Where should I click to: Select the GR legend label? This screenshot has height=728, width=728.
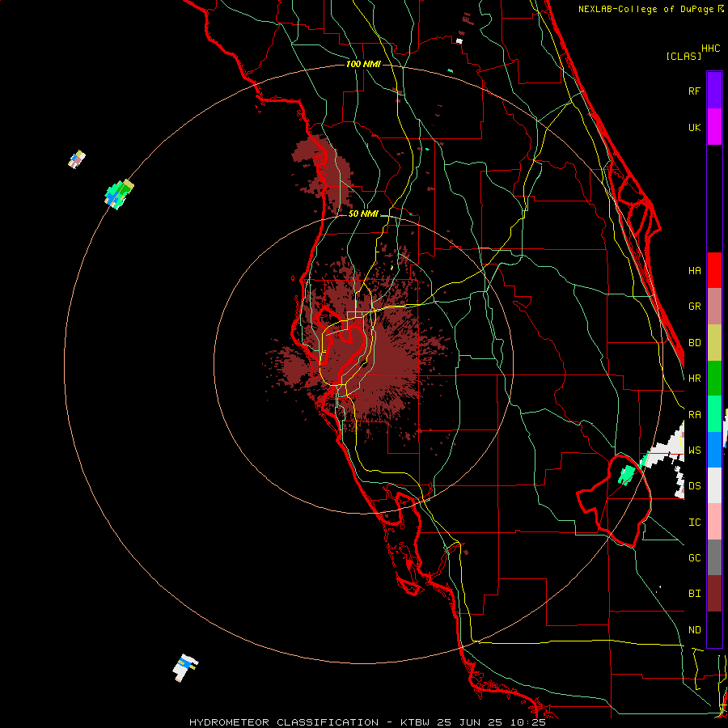tap(695, 307)
